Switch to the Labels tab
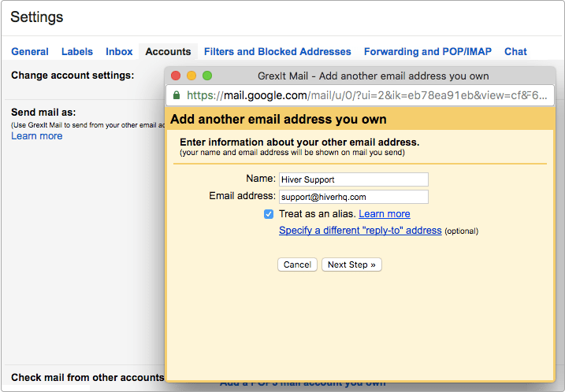Screen dimensions: 565x392 tap(77, 51)
